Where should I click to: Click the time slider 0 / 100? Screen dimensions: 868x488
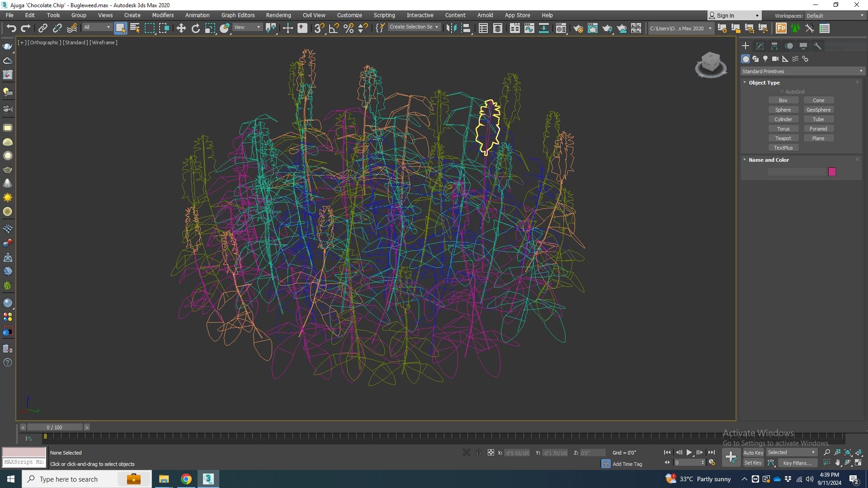click(55, 427)
